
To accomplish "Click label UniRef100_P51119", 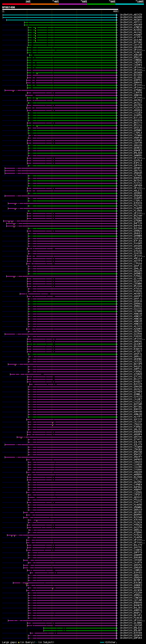I will tap(131, 500).
